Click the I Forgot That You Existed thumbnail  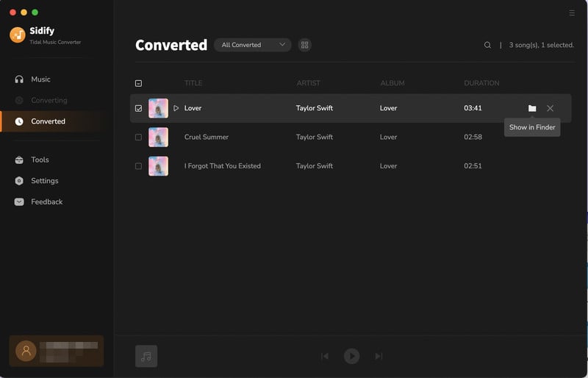coord(158,166)
